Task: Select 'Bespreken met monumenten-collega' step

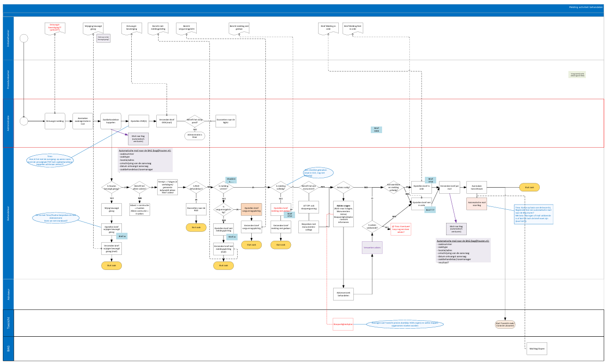Action: [309, 226]
